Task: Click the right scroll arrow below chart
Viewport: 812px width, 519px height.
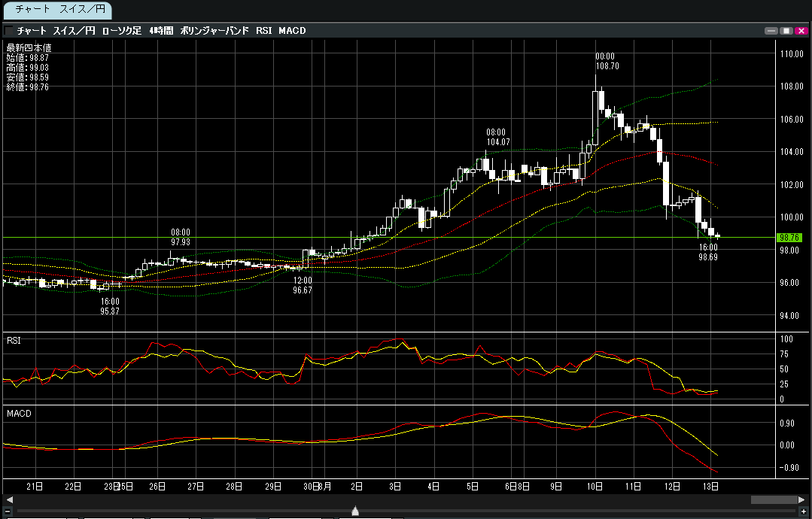Action: point(801,499)
